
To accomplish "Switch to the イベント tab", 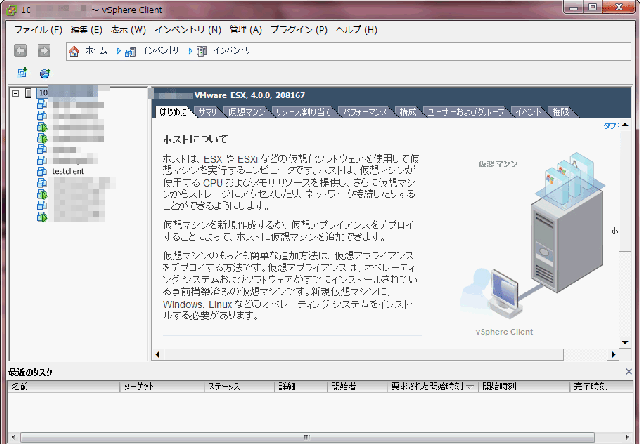I will (528, 112).
